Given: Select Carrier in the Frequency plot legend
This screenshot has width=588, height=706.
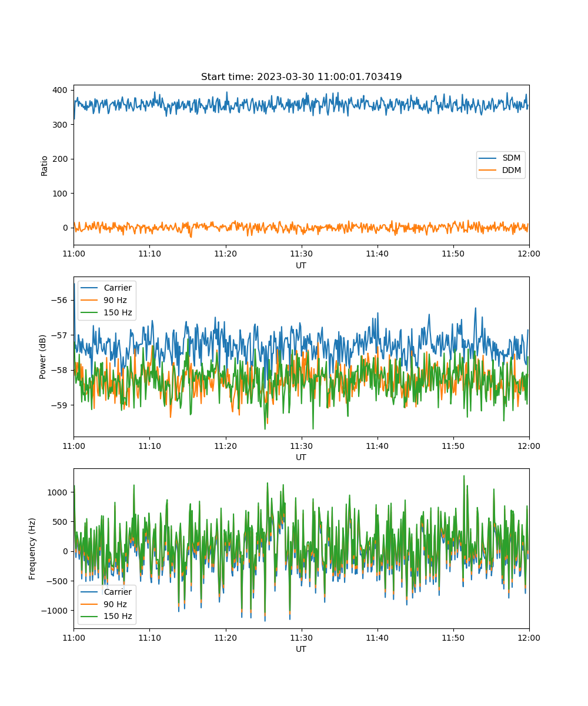Looking at the screenshot, I should click(107, 592).
